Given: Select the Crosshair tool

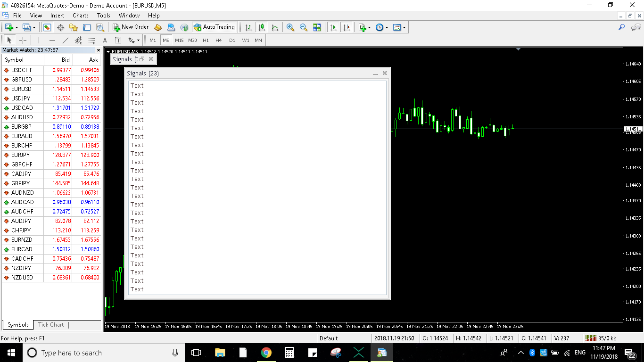Looking at the screenshot, I should (23, 40).
